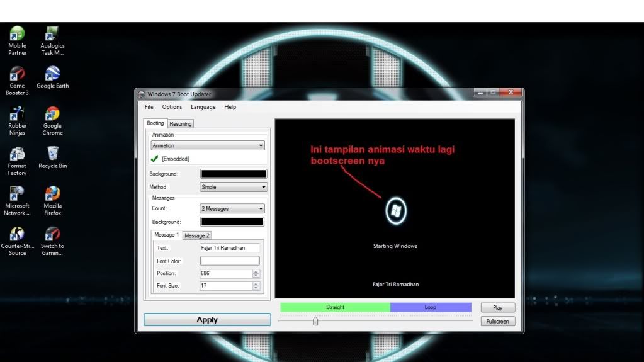Close the Windows 7 Boot Updater window

[x=511, y=92]
